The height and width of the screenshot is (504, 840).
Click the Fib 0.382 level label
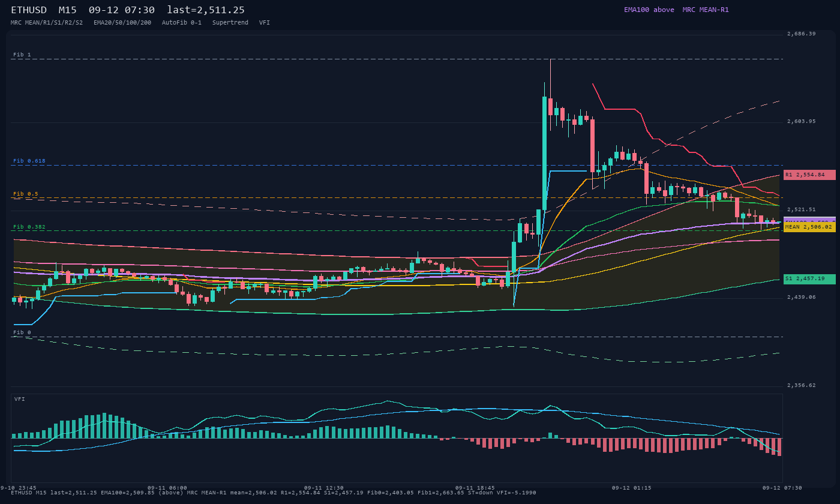29,227
